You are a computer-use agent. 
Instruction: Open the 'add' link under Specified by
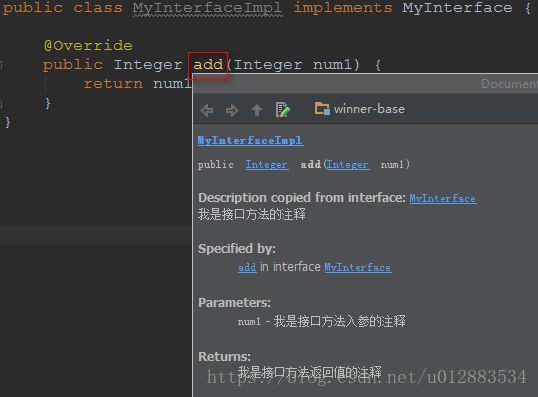247,267
